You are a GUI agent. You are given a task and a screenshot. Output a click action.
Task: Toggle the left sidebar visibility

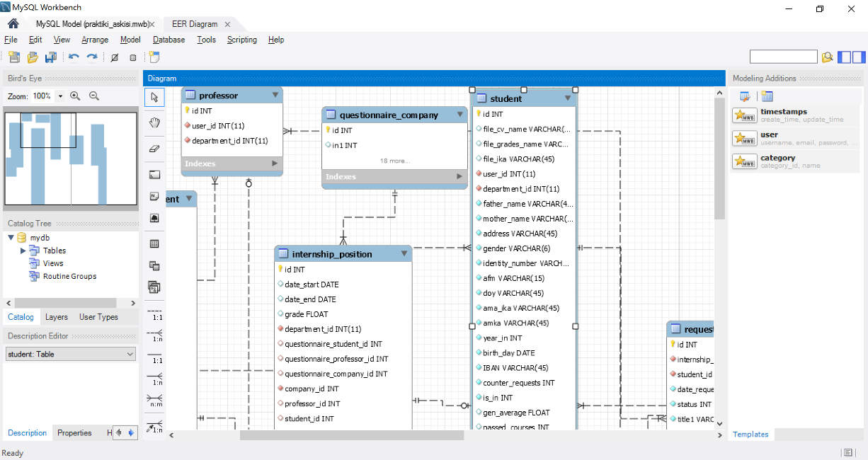[x=845, y=57]
